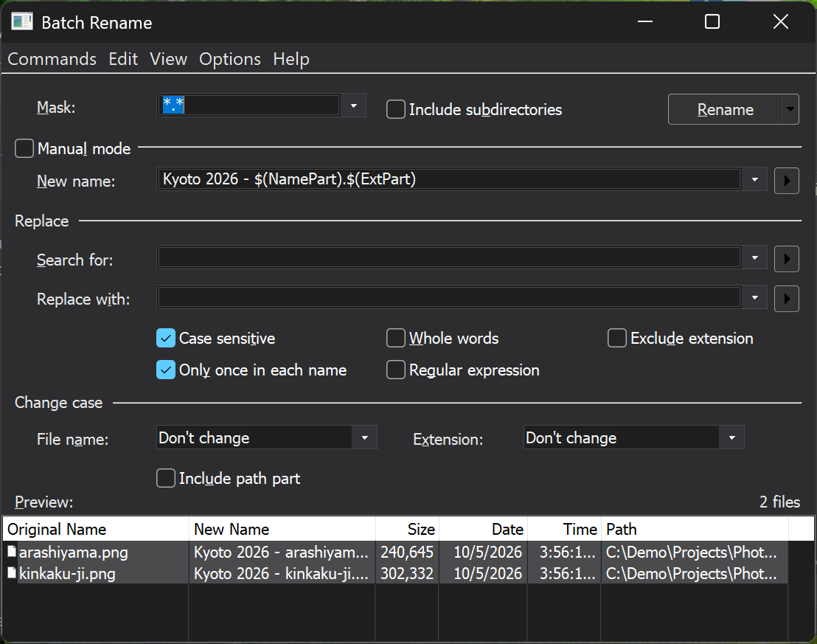Uncheck Only once in each name
The width and height of the screenshot is (817, 644).
[166, 370]
